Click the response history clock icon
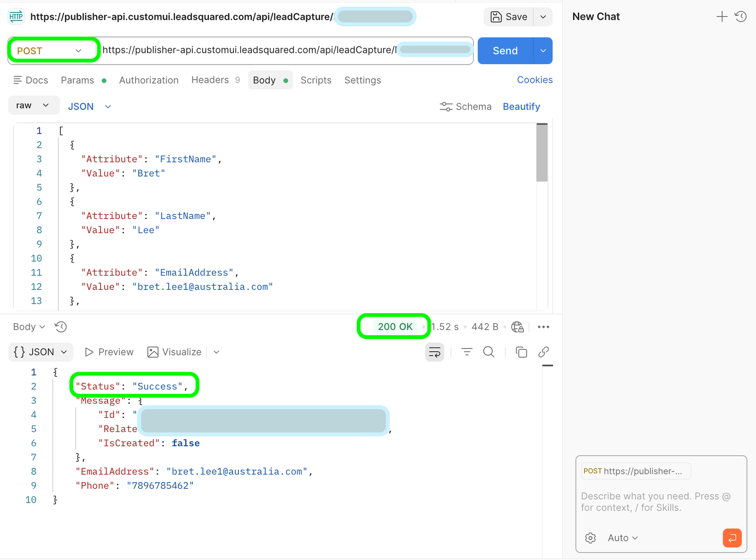The height and width of the screenshot is (560, 756). [x=61, y=327]
